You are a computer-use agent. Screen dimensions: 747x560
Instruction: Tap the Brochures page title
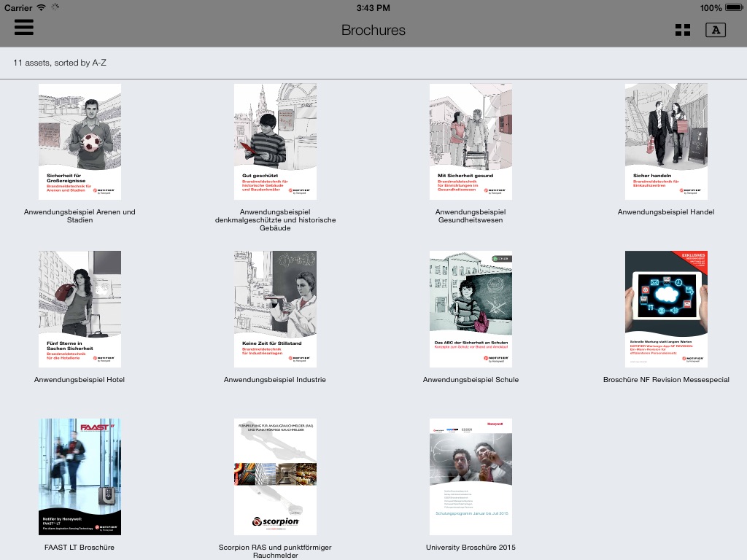tap(373, 30)
